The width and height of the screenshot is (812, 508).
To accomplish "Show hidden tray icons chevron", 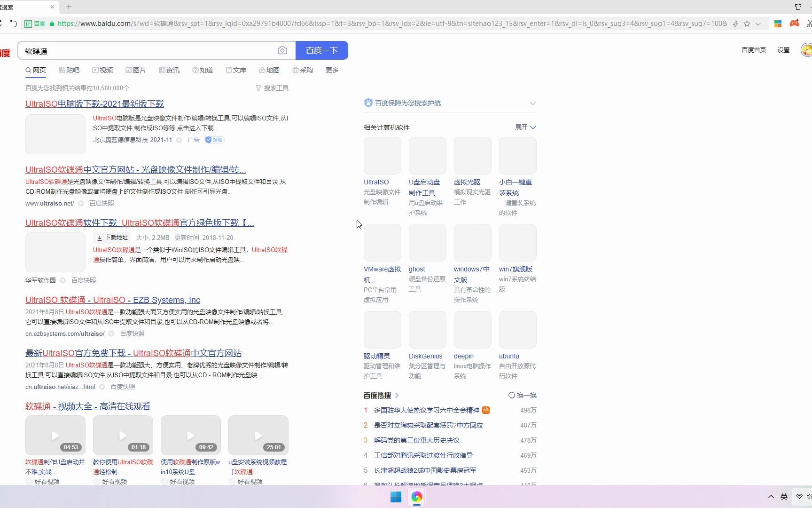I will coord(771,497).
